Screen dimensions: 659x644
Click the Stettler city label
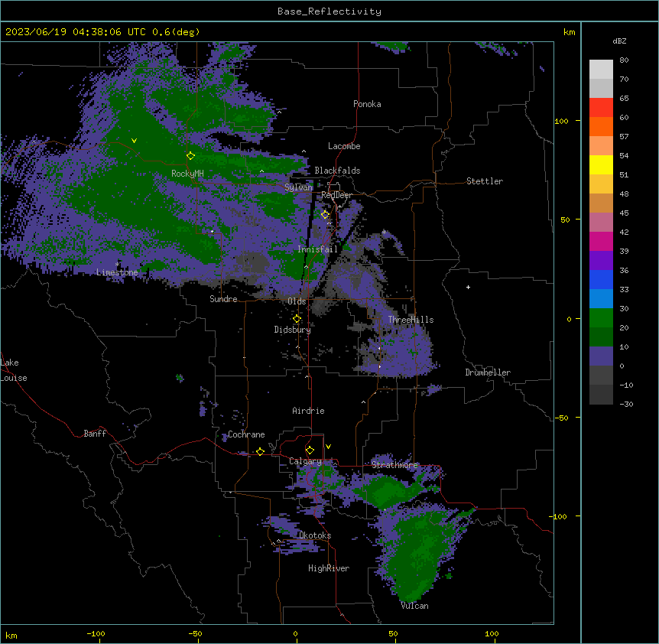coord(485,181)
